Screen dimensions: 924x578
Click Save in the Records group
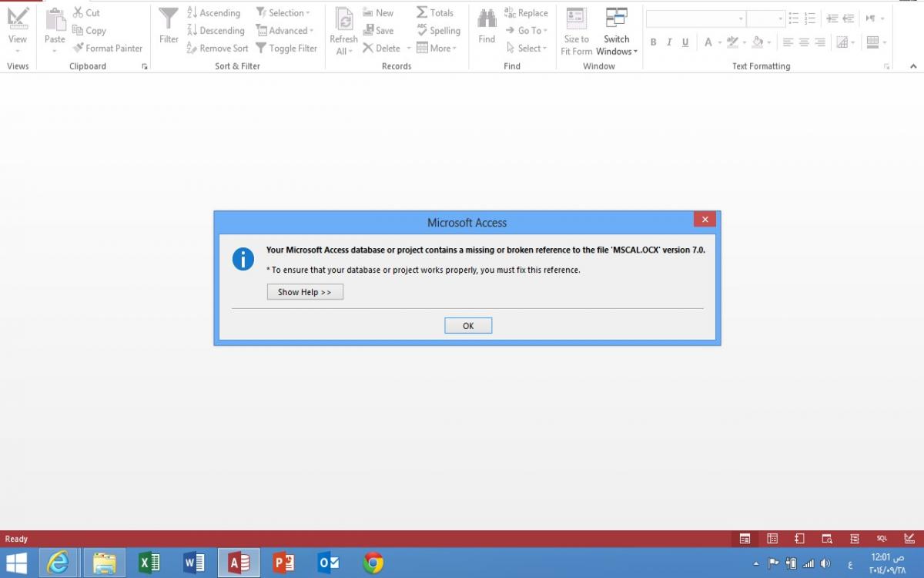[378, 31]
